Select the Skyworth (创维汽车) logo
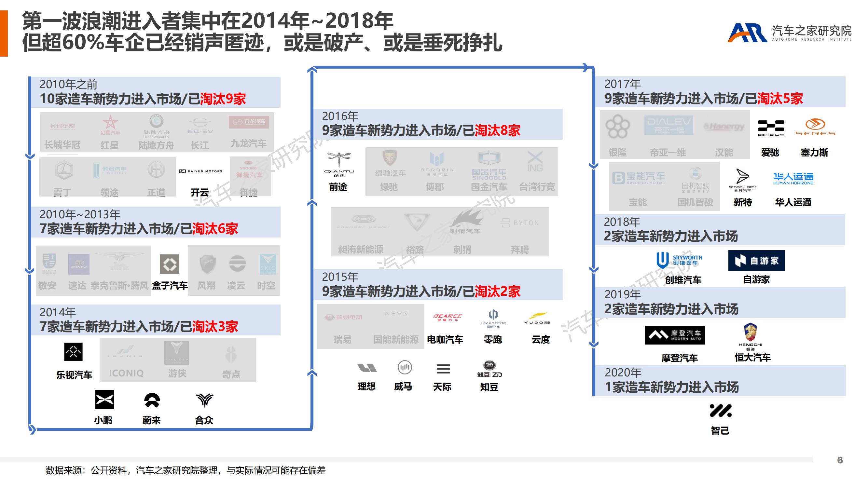Viewport: 868px width, 488px height. click(679, 260)
